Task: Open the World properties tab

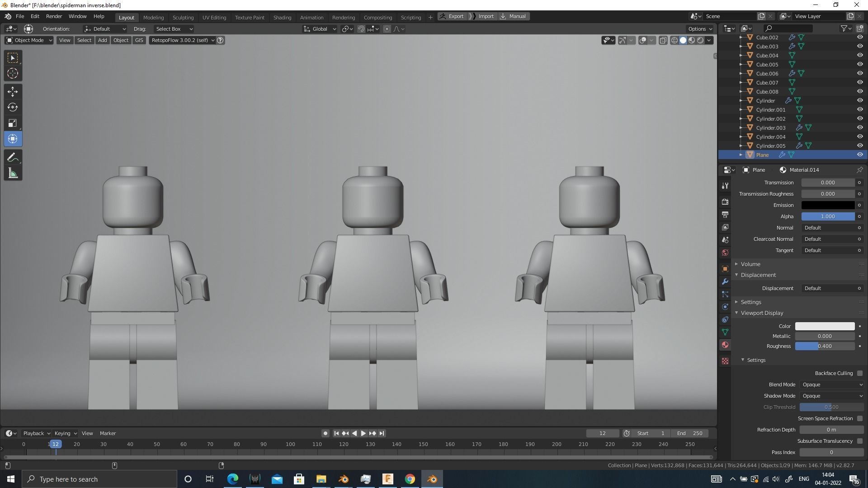Action: pyautogui.click(x=725, y=253)
